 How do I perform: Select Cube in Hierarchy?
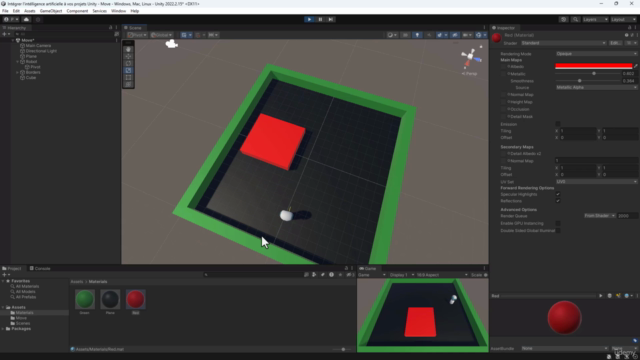tap(31, 78)
